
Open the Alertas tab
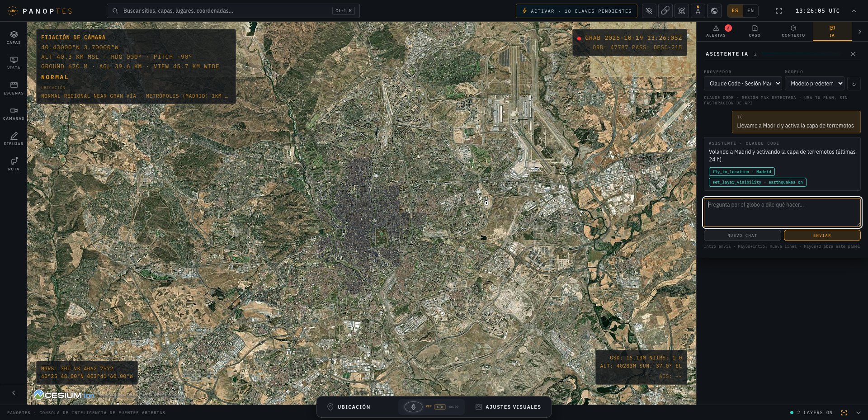[x=716, y=31]
